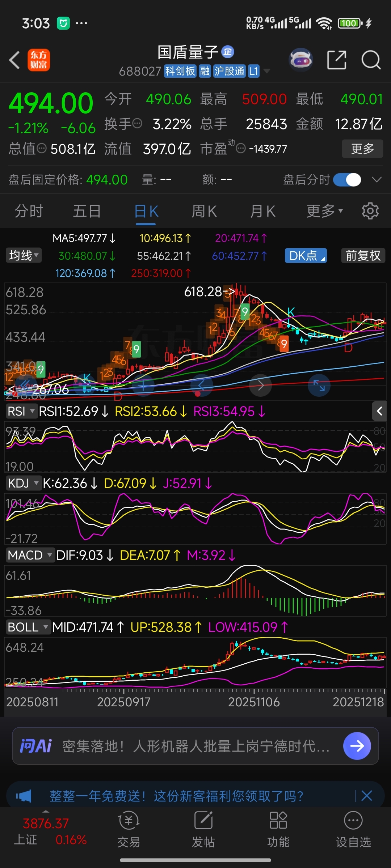Tap the enterprise badge beside 国盾量子

coord(228,52)
